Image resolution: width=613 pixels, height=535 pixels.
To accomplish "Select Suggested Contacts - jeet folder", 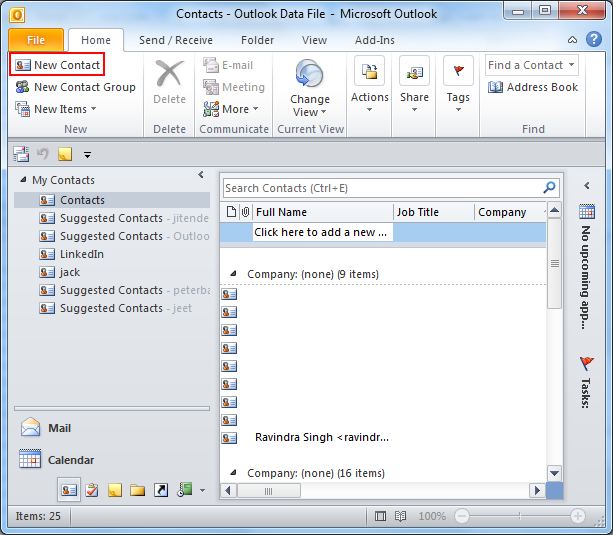I will (116, 308).
